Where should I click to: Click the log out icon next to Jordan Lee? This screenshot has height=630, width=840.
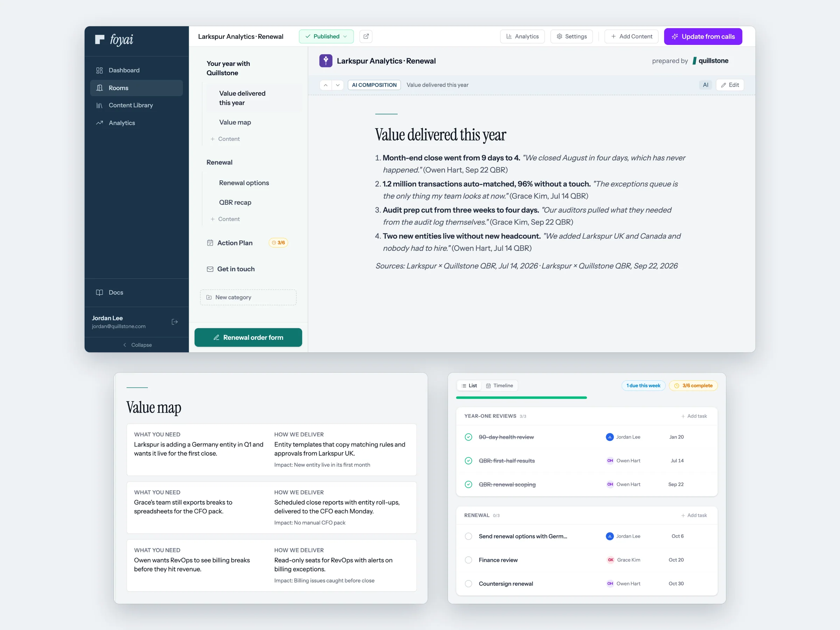pyautogui.click(x=175, y=322)
